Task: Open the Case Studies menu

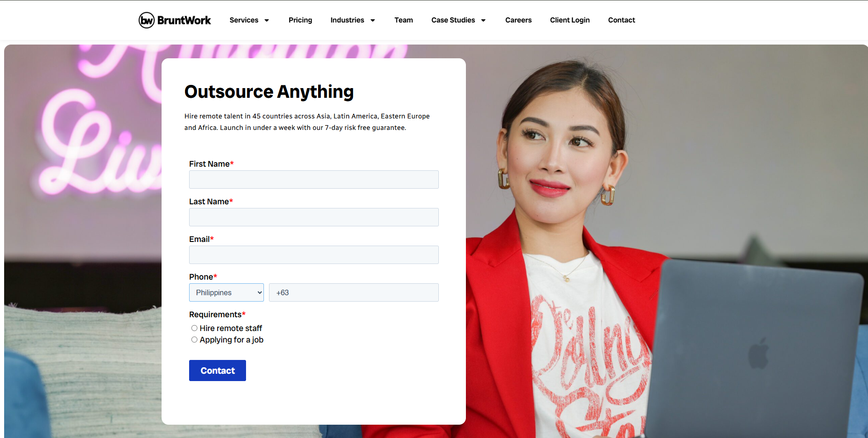Action: point(453,20)
